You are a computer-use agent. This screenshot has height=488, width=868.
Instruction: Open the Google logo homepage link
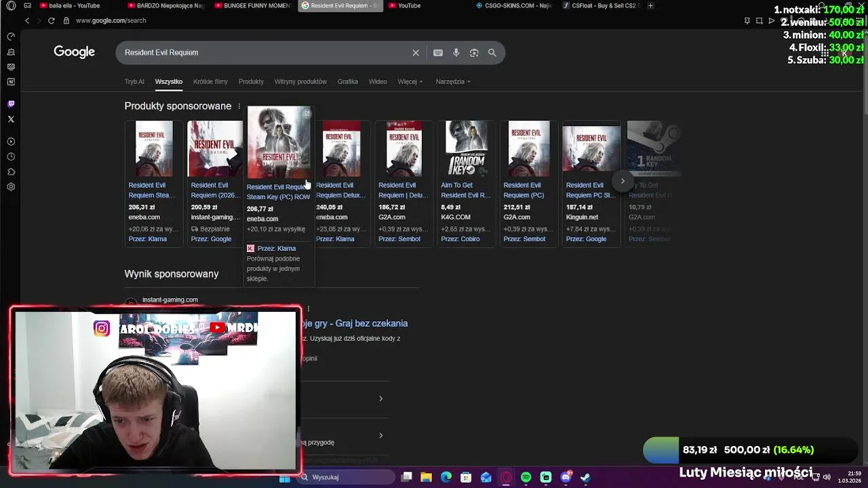point(75,52)
